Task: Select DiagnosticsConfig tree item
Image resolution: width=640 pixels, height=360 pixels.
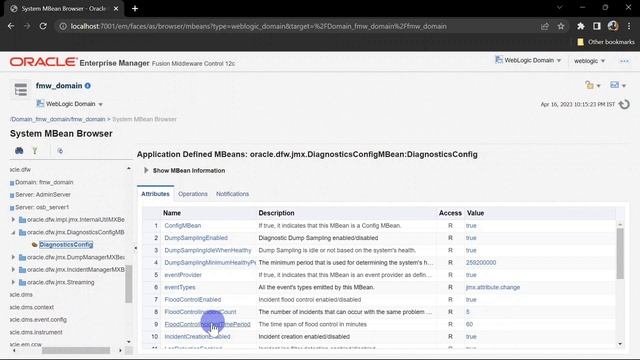Action: 66,244
